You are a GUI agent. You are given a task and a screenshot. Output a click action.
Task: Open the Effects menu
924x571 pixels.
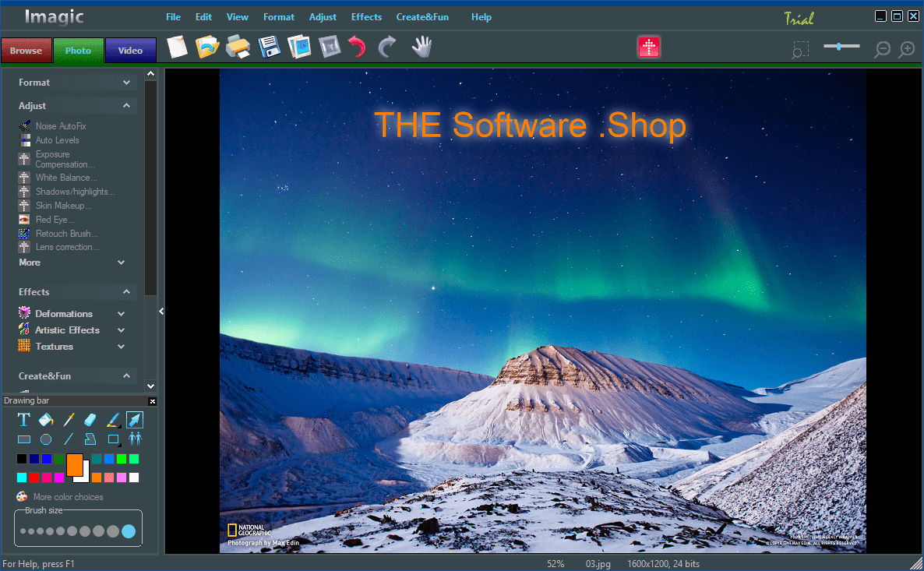pyautogui.click(x=366, y=17)
